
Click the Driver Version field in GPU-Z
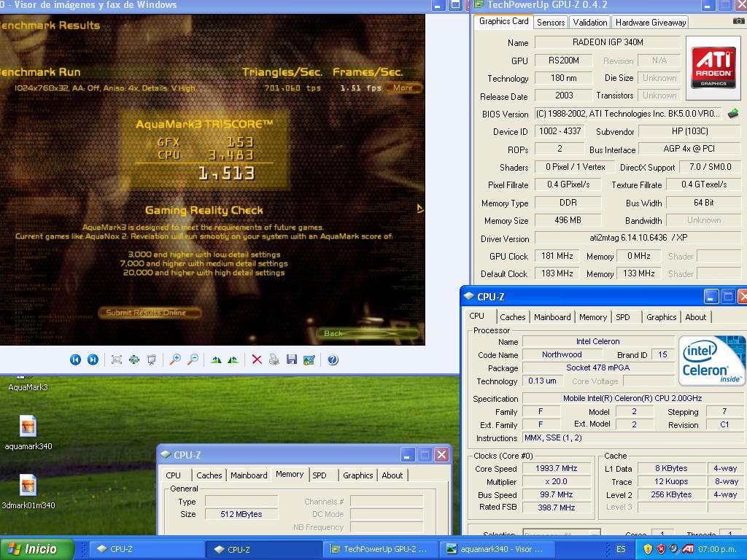click(x=638, y=238)
